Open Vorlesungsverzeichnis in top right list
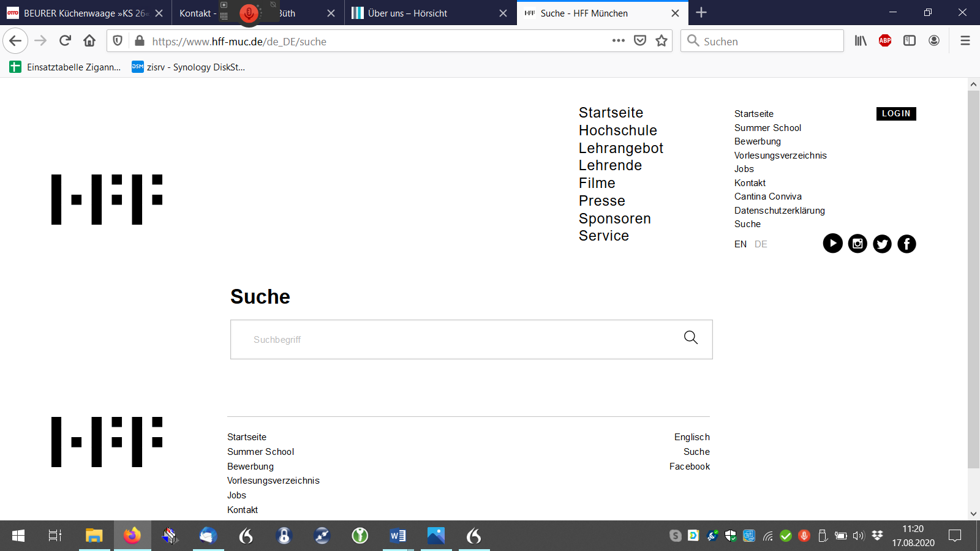This screenshot has width=980, height=551. pyautogui.click(x=780, y=155)
